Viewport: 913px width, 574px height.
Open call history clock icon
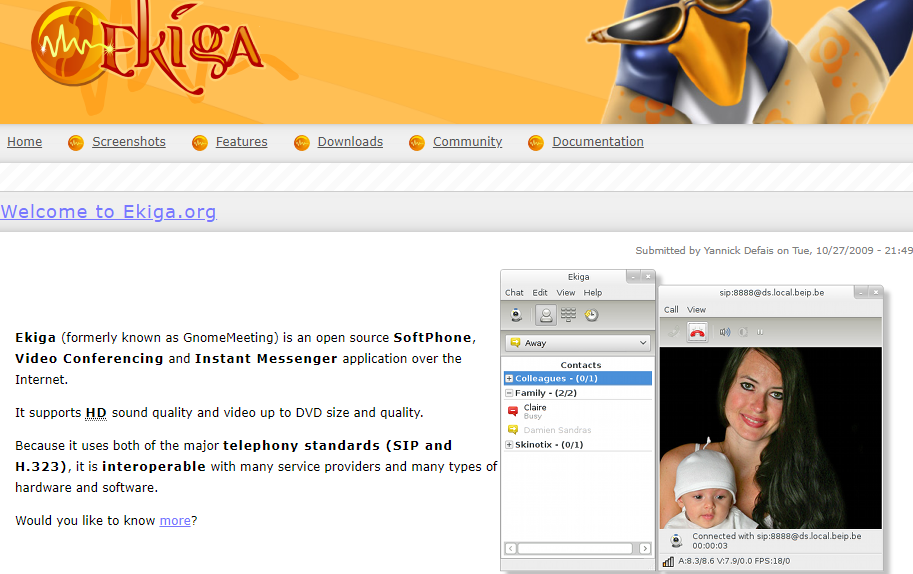(x=592, y=315)
